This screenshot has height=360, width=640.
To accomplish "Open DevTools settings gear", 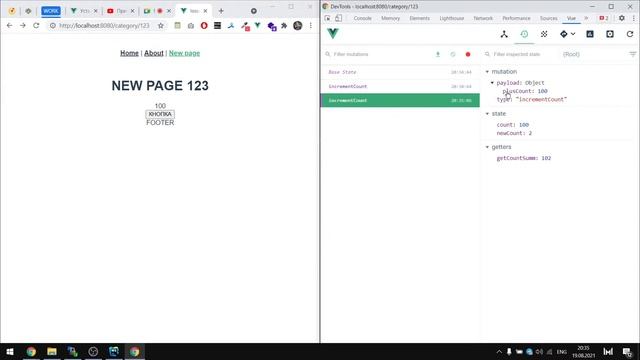I will click(622, 18).
